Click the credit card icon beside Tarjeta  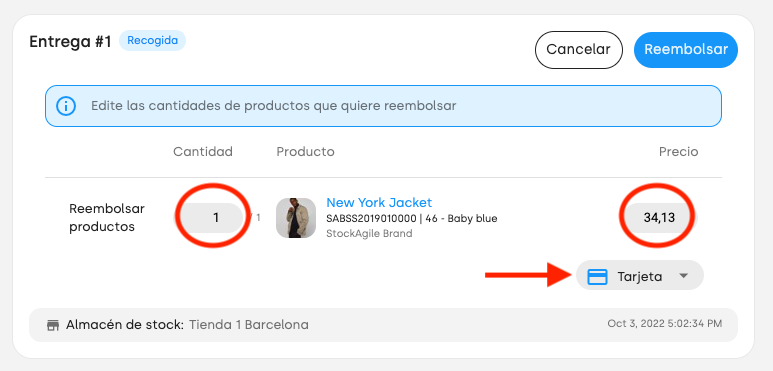[597, 276]
